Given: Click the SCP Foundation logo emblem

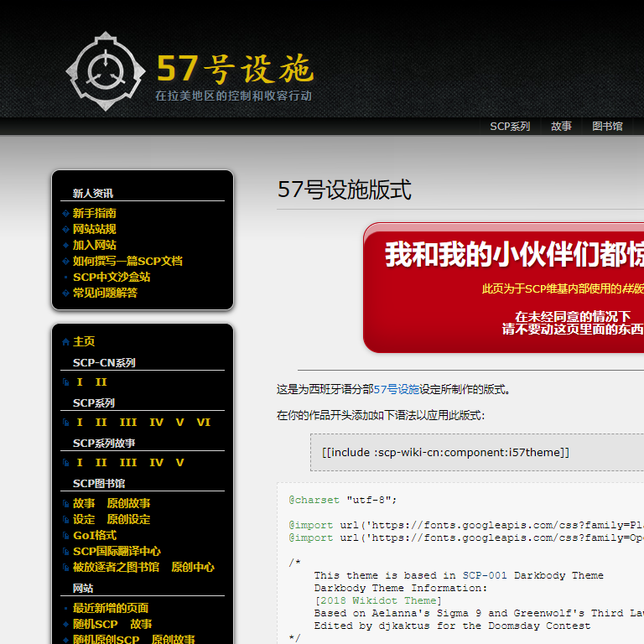Looking at the screenshot, I should point(100,71).
